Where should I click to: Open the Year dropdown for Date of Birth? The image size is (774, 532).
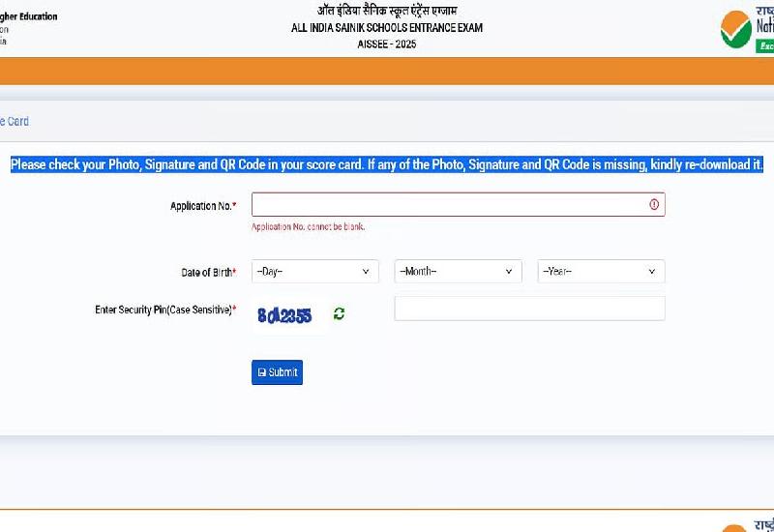point(601,272)
